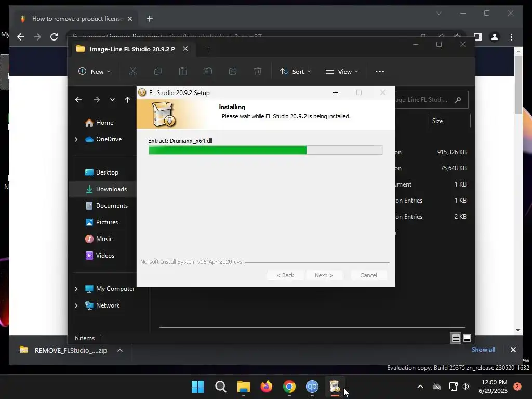The height and width of the screenshot is (399, 532).
Task: Close the Chrome downloads bar
Action: (513, 350)
